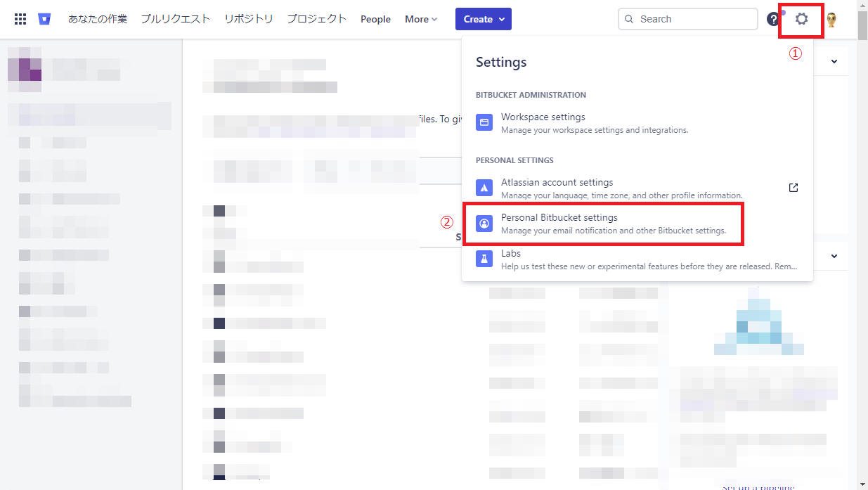Viewport: 868px width, 490px height.
Task: Open the More menu dropdown
Action: [x=420, y=19]
